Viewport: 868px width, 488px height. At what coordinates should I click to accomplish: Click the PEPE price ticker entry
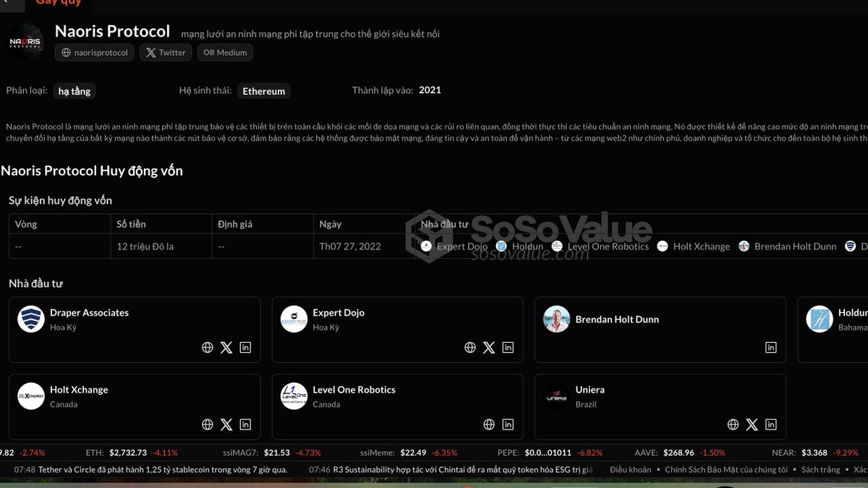(549, 453)
